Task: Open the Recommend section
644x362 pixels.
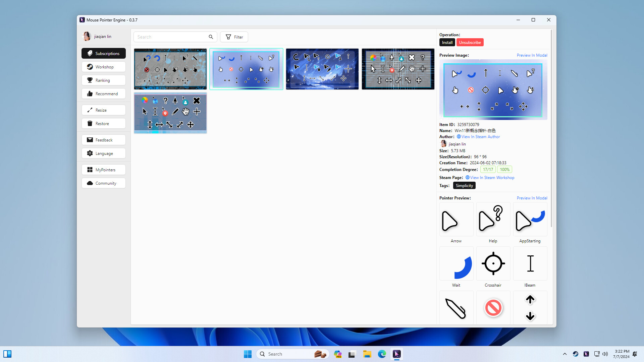Action: [103, 94]
